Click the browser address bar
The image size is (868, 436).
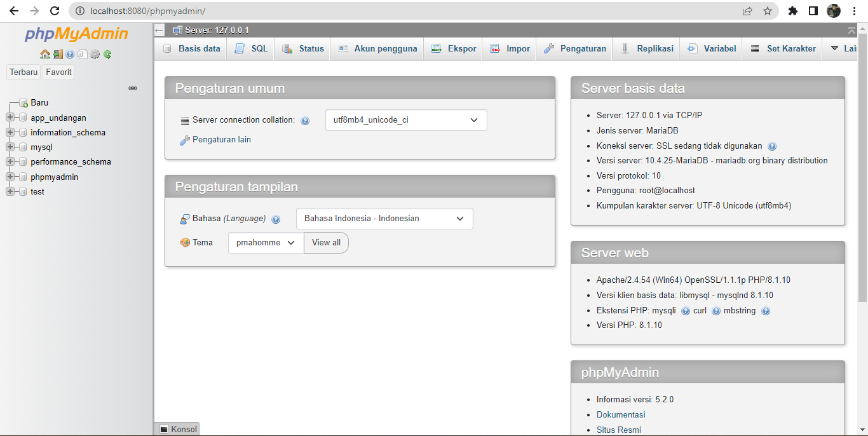tap(407, 11)
